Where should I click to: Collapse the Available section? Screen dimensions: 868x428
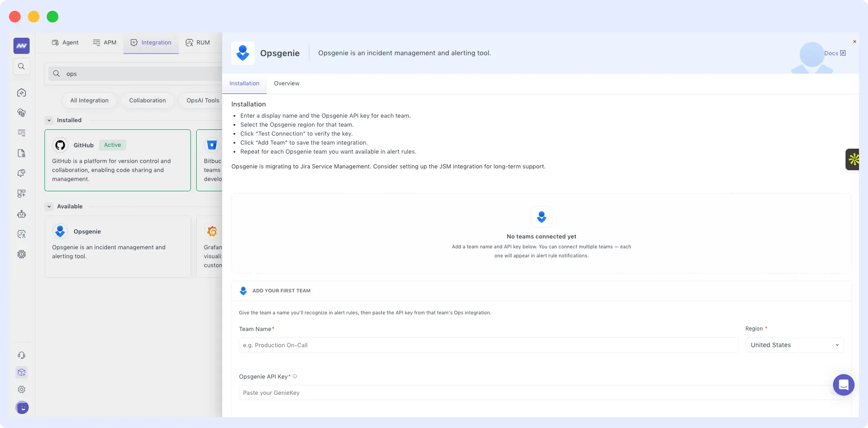pos(49,207)
